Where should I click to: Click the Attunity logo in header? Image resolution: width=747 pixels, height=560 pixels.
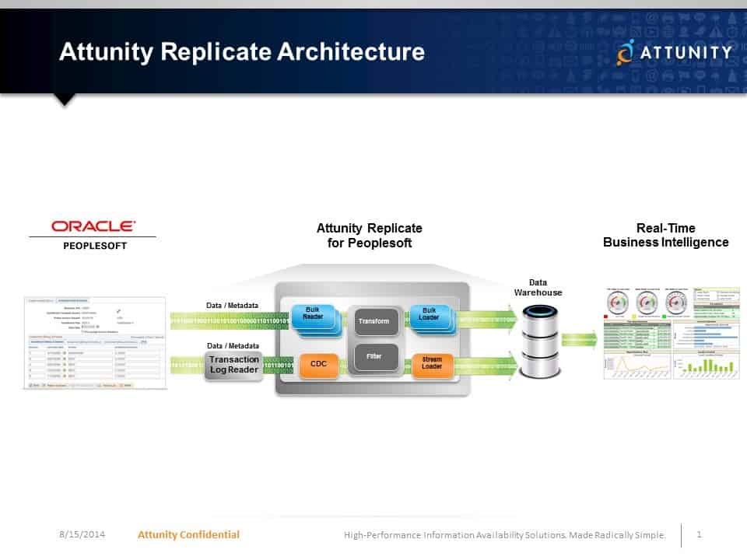[x=674, y=52]
